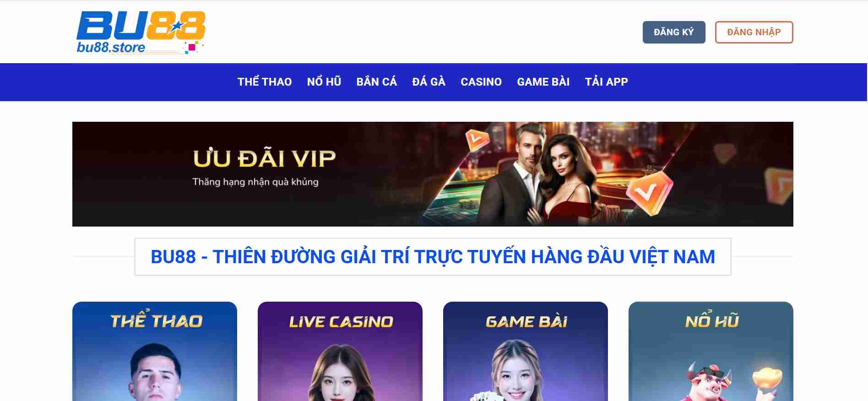
Task: Open the GAME BÀI category card
Action: point(526,351)
